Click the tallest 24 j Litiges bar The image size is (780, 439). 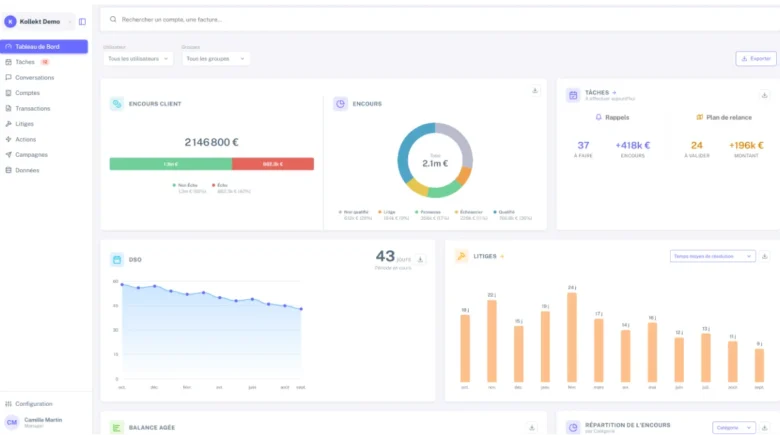pyautogui.click(x=572, y=337)
